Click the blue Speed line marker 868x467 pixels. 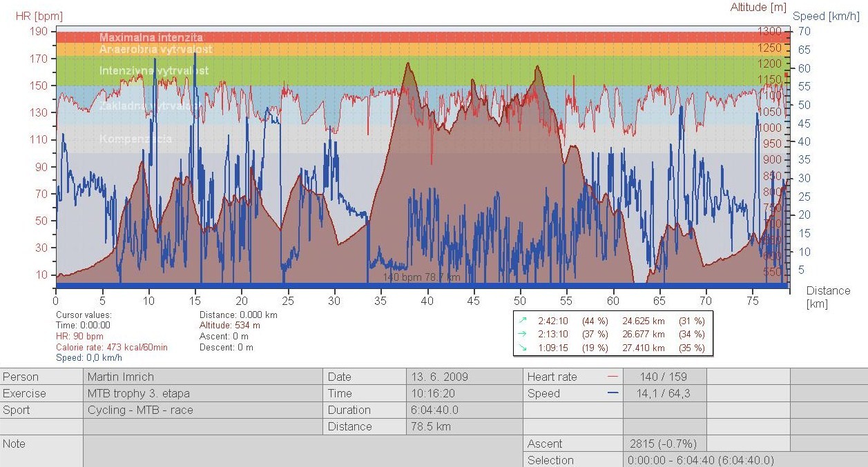611,394
